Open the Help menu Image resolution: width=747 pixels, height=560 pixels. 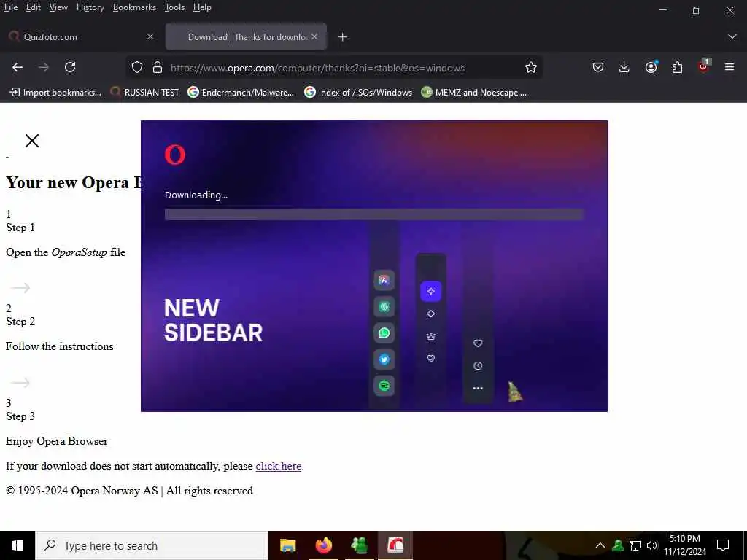click(x=202, y=7)
